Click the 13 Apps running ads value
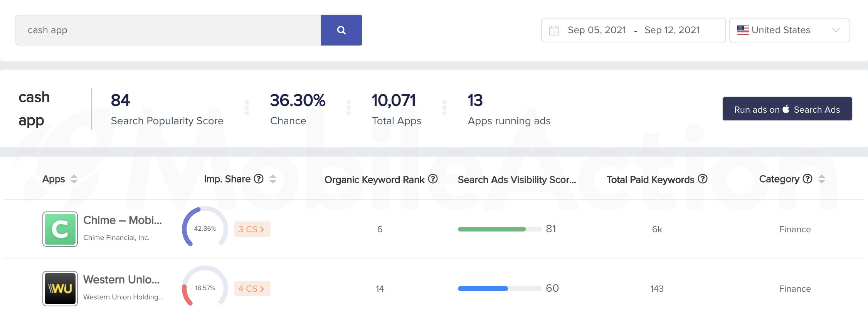 [x=475, y=100]
